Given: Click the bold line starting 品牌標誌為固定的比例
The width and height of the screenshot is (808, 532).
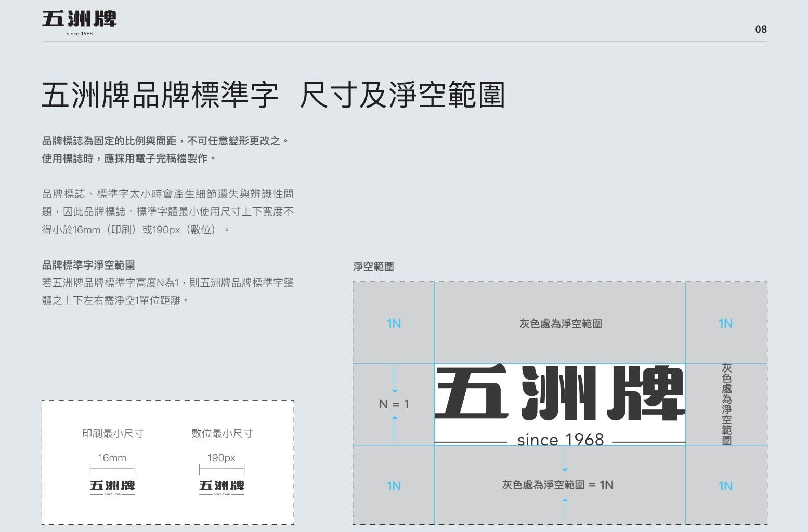Looking at the screenshot, I should point(165,141).
